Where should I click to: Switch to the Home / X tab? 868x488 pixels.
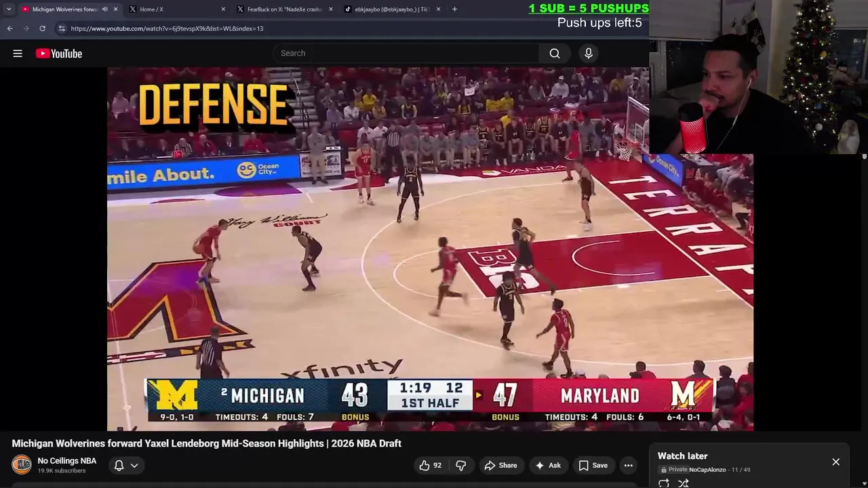pyautogui.click(x=176, y=9)
